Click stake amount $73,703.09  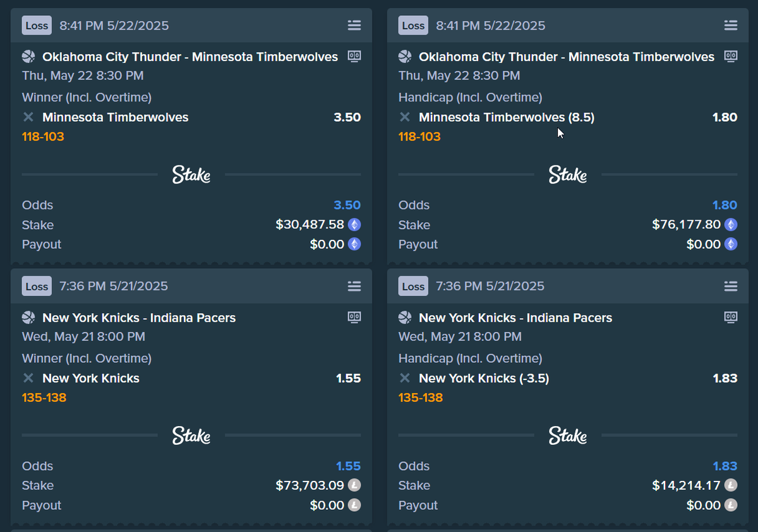pos(310,485)
